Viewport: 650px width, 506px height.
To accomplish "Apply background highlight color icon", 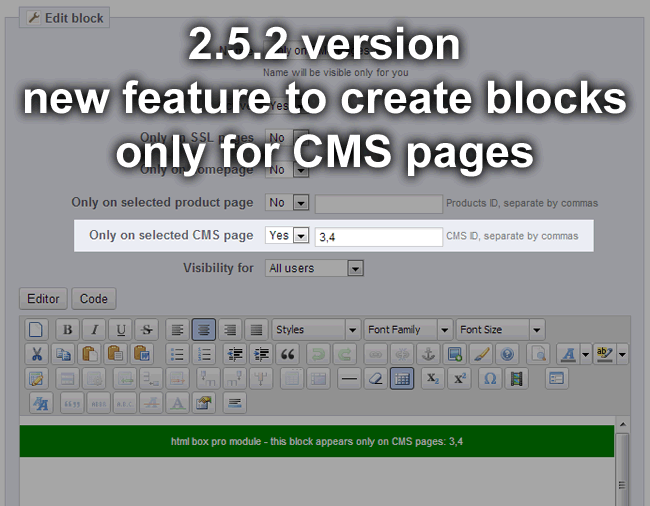I will pyautogui.click(x=605, y=354).
